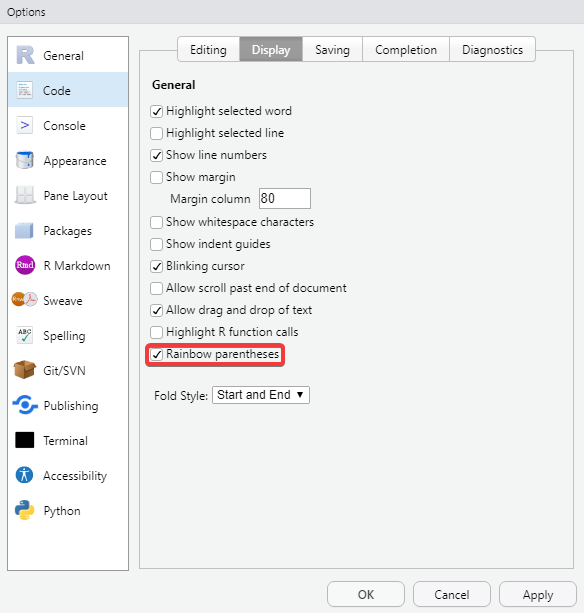The height and width of the screenshot is (613, 584).
Task: Select the Python logo icon
Action: click(x=24, y=510)
